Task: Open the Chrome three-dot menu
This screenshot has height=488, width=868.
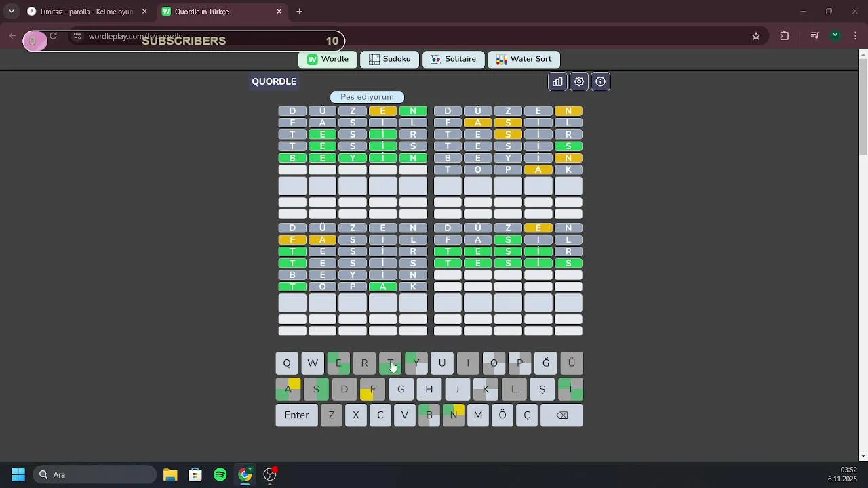Action: point(856,36)
